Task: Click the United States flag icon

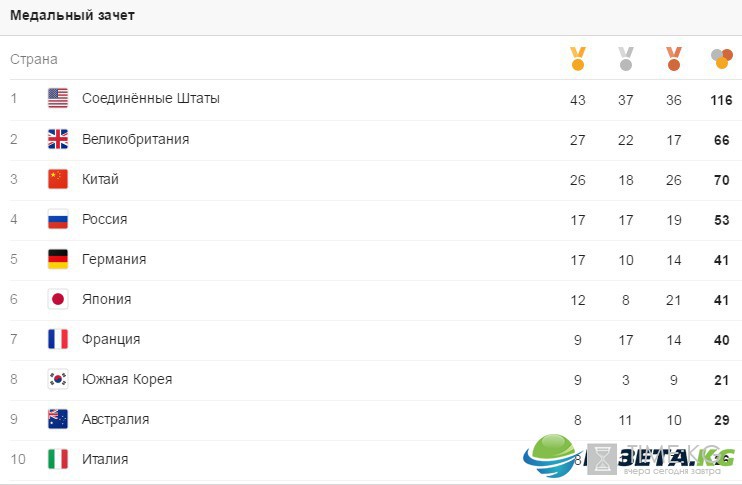Action: (58, 98)
